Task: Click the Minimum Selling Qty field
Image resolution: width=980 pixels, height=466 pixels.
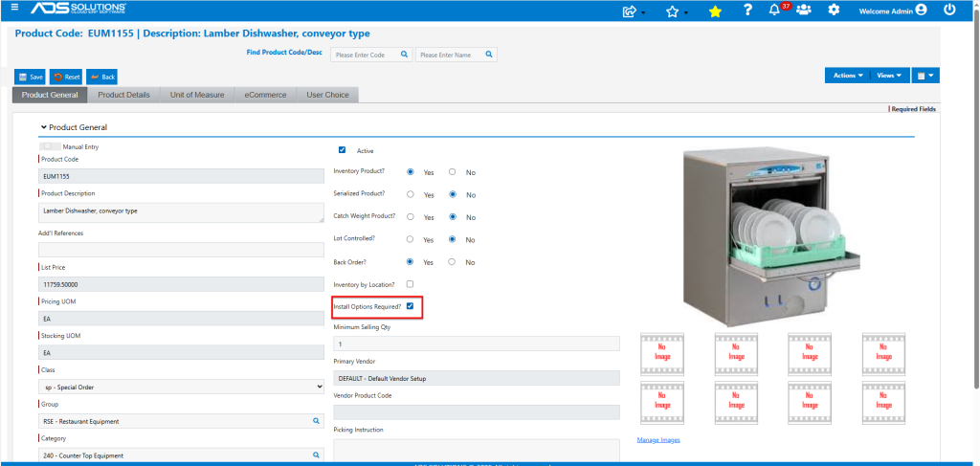Action: 477,344
